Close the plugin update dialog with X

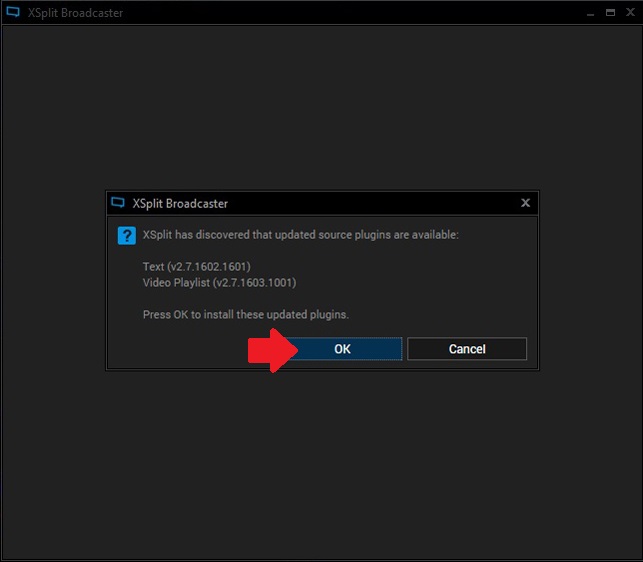[525, 203]
